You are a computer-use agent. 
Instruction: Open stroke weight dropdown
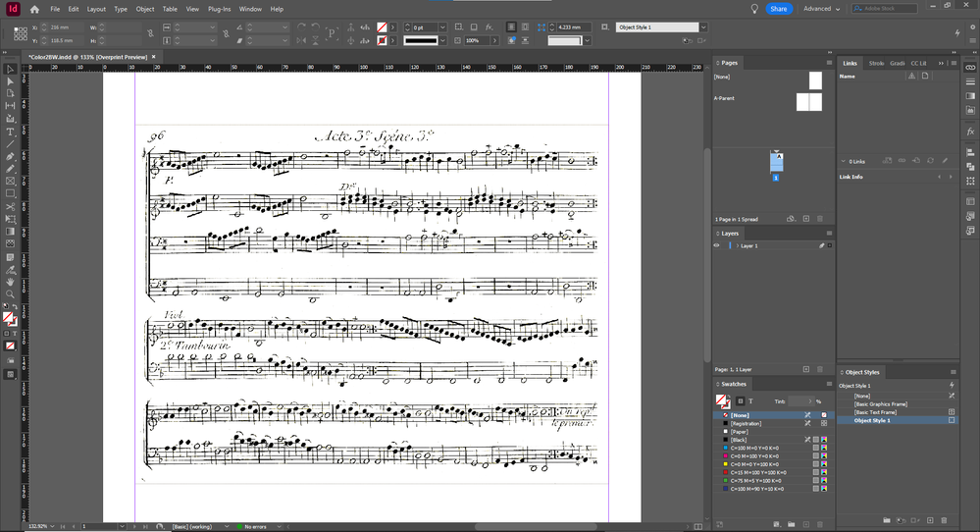pyautogui.click(x=442, y=27)
